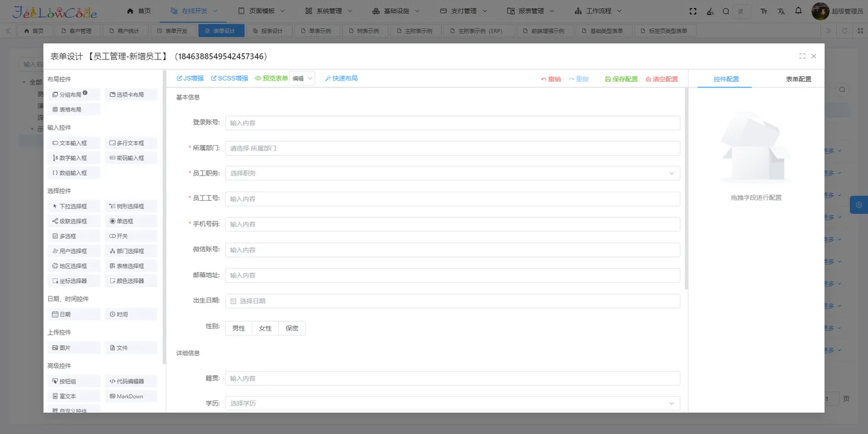Expand the 系统管理 top menu

coord(329,11)
